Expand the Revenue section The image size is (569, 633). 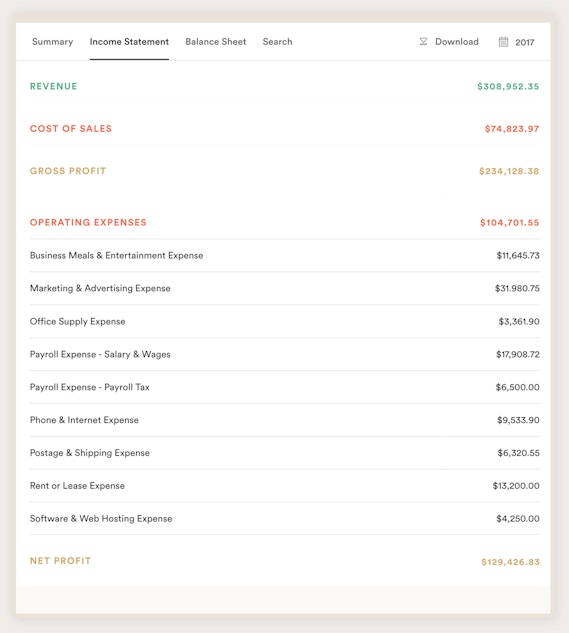[284, 86]
